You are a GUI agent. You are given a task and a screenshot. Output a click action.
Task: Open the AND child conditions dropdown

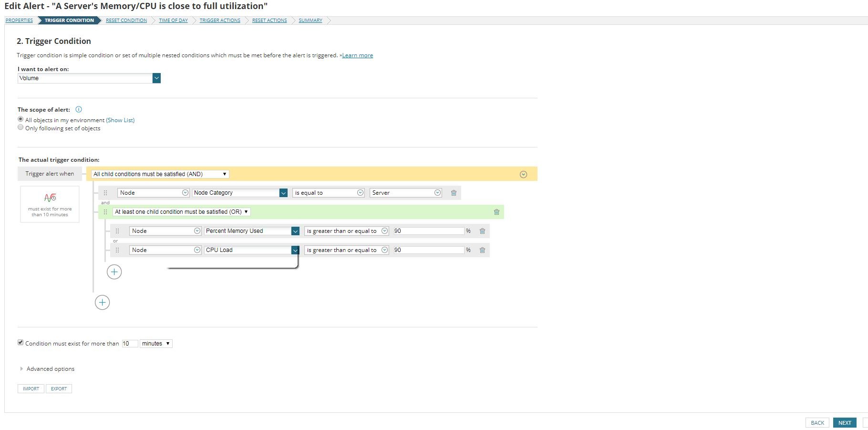click(160, 174)
